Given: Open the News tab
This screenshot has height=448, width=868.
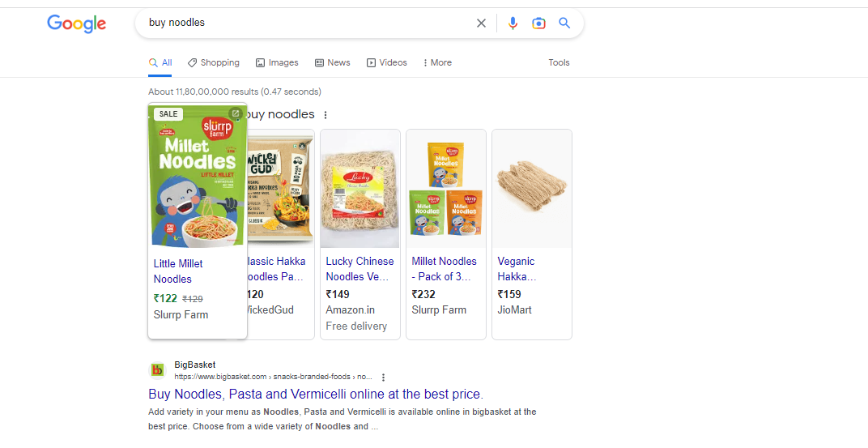Looking at the screenshot, I should [332, 62].
